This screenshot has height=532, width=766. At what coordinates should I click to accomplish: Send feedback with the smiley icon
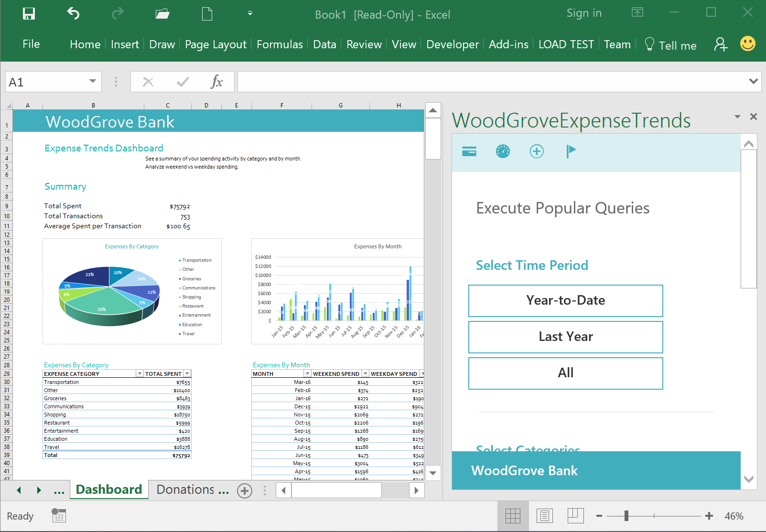tap(748, 43)
